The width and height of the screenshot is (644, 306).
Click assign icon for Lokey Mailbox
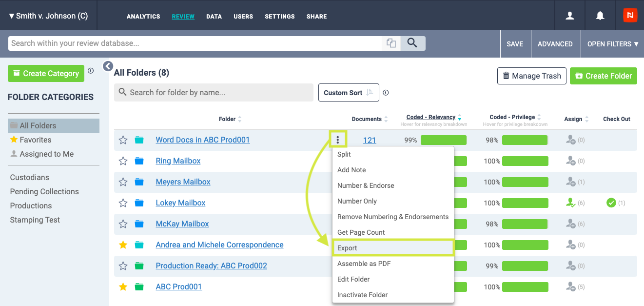point(570,203)
